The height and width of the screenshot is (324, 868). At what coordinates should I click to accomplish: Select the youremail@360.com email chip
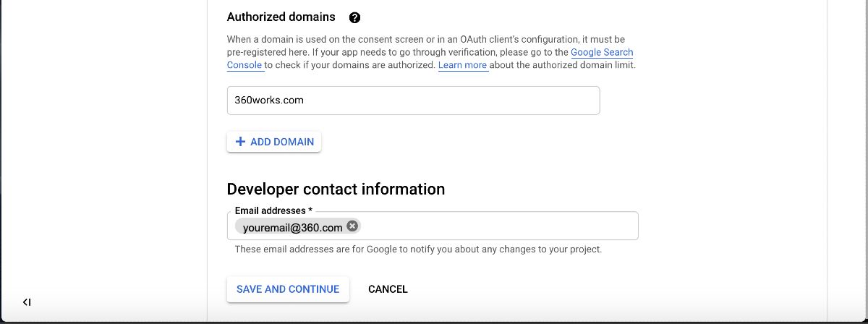[x=293, y=227]
